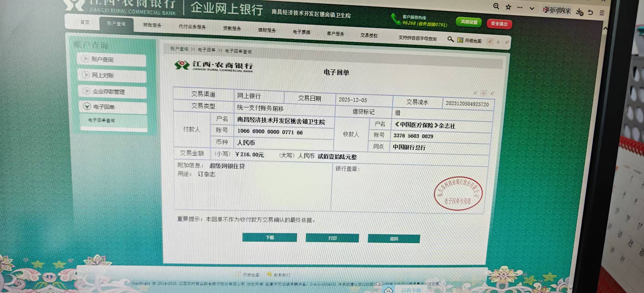Bookmark page with the star icon

508,7
